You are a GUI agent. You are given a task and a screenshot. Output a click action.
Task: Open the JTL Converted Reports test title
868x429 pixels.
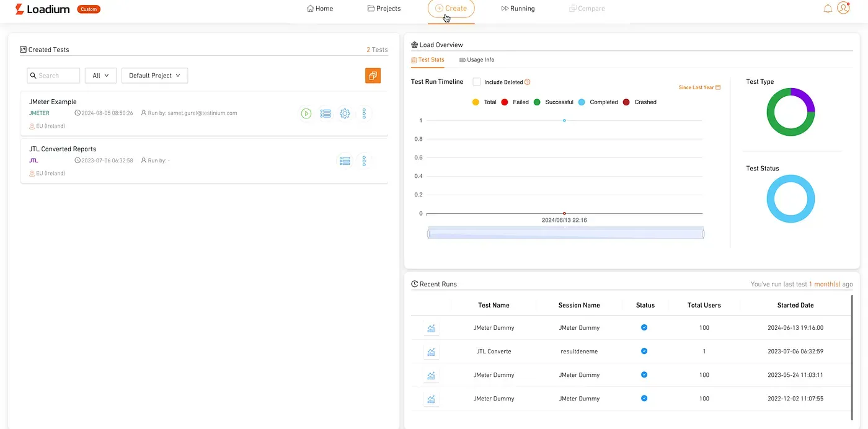pyautogui.click(x=63, y=149)
